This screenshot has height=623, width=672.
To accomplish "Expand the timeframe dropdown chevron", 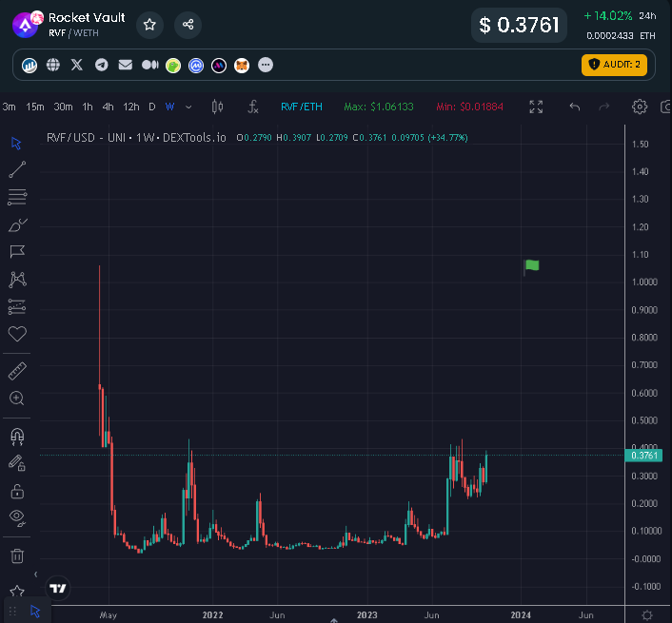I will [188, 107].
